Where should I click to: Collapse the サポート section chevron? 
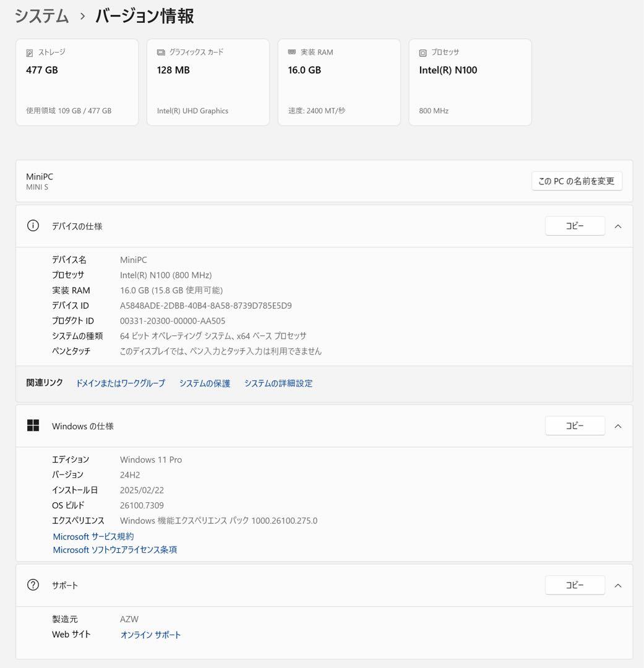pyautogui.click(x=617, y=586)
